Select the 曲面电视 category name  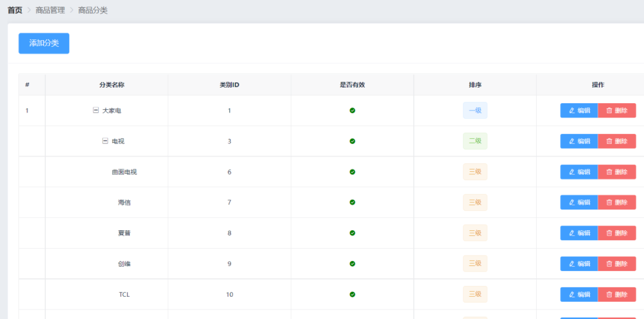[125, 172]
